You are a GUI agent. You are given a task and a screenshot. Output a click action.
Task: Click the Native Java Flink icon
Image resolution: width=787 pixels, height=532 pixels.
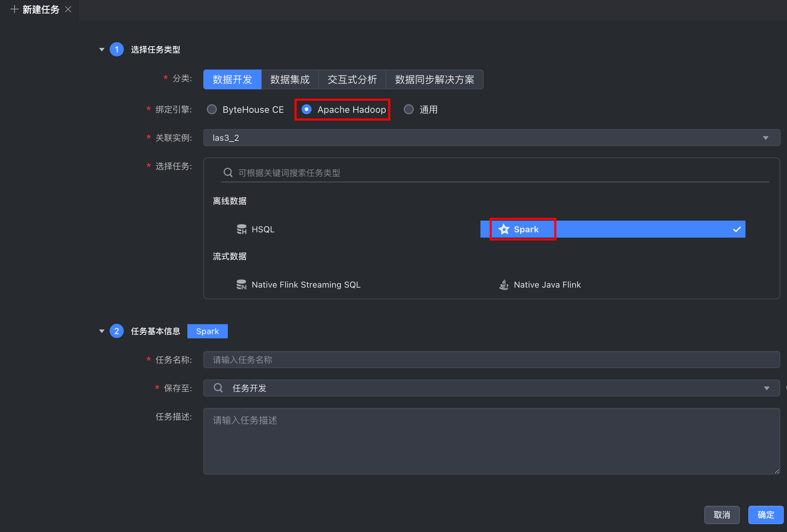[504, 285]
